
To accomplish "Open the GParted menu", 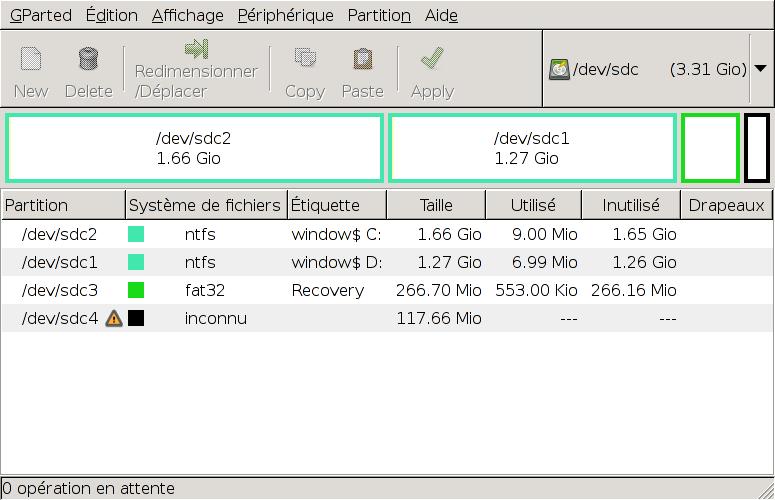I will point(40,15).
